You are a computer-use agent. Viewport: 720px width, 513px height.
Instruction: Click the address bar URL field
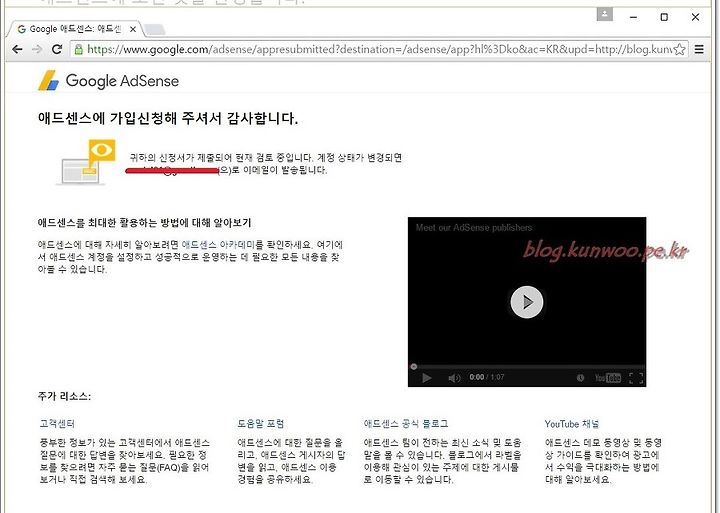tap(379, 50)
